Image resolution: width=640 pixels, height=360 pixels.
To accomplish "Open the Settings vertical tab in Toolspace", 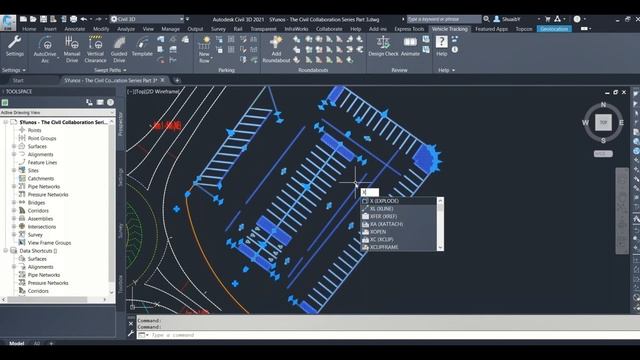I will click(120, 178).
